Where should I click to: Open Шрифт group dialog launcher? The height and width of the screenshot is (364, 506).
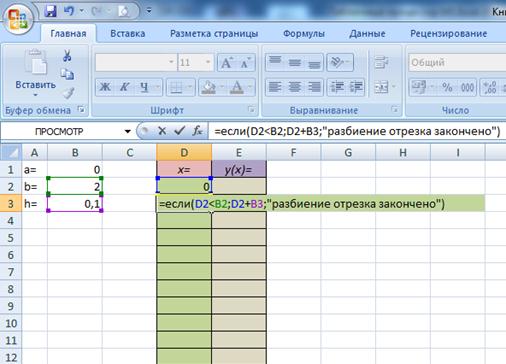252,109
